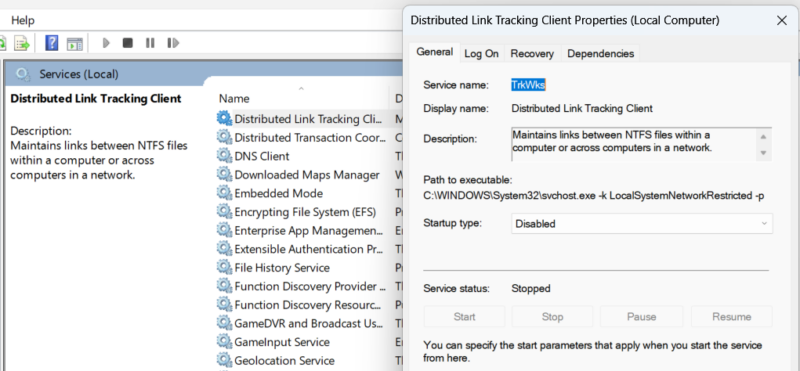Click the Pause Service toolbar icon

click(150, 43)
